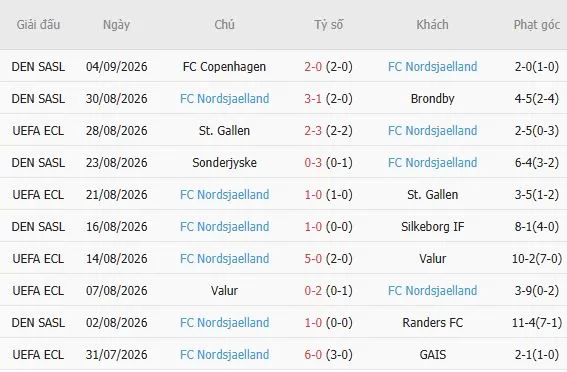567x372 pixels.
Task: Open Valur home team on 07/08/2026
Action: coord(224,291)
